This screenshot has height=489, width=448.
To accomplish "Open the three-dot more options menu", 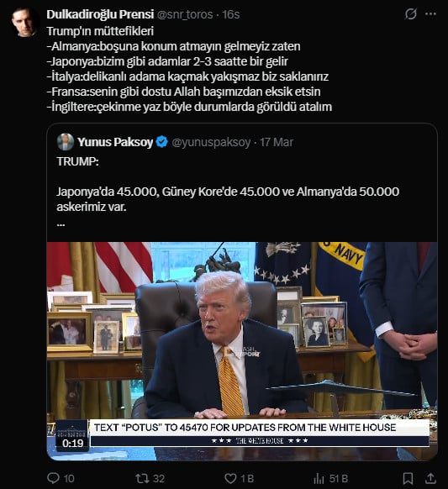I will [430, 14].
